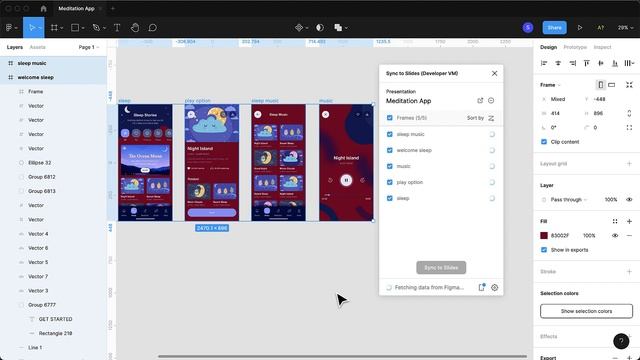Click the Sync to Slides button
The image size is (640, 360).
441,268
